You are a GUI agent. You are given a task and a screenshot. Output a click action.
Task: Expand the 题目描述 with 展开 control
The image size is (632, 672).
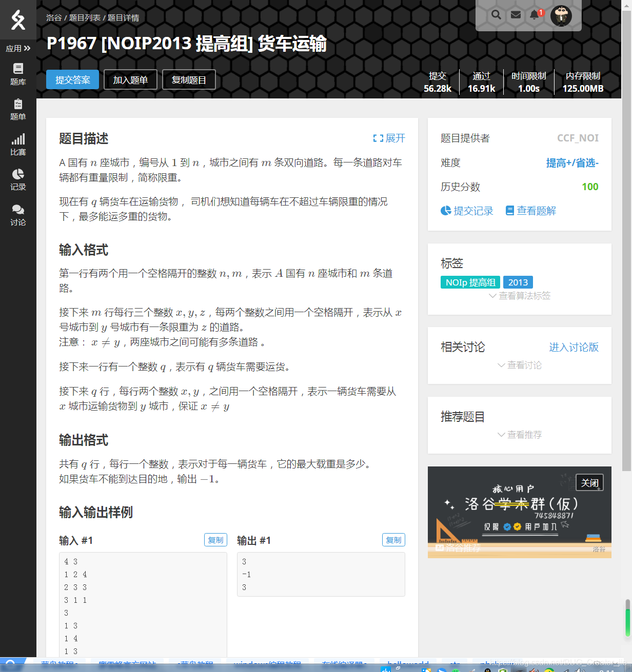388,138
